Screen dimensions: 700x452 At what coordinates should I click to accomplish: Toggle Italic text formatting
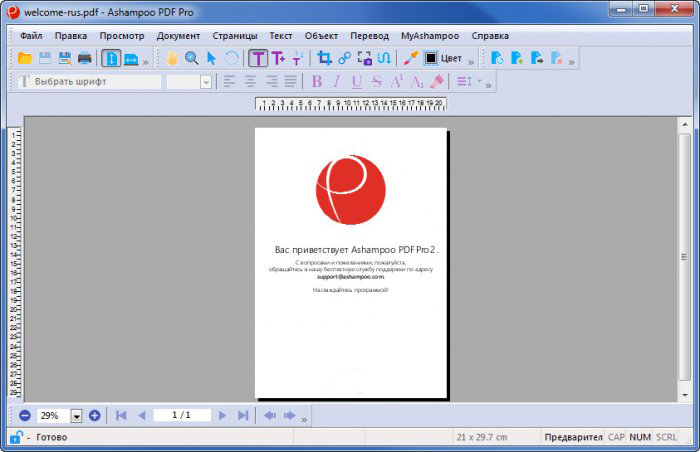coord(337,82)
